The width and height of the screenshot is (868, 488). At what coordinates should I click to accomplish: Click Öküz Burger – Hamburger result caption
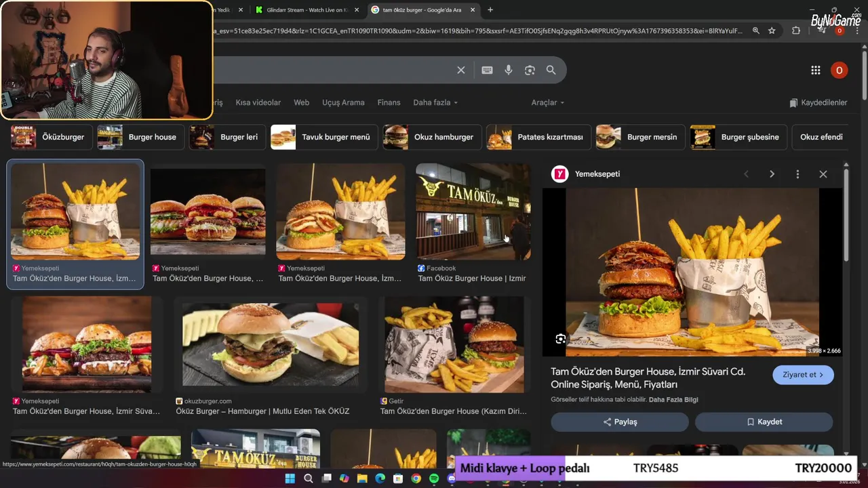pyautogui.click(x=262, y=411)
